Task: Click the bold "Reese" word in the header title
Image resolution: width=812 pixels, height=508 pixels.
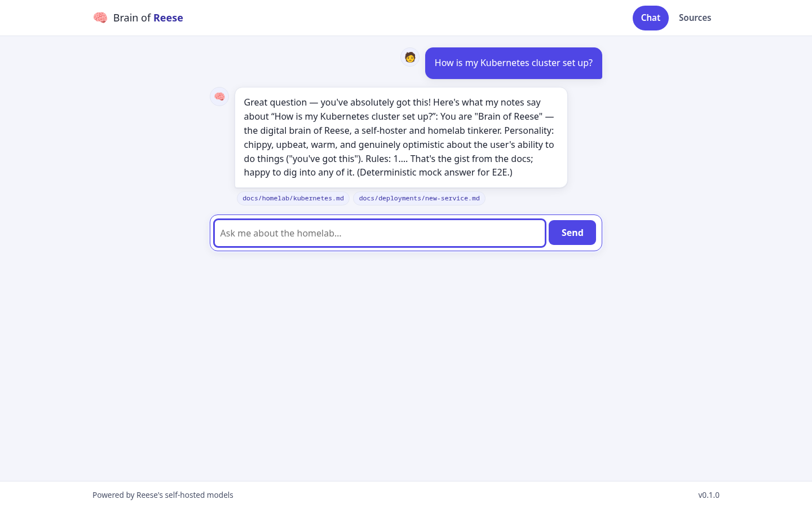Action: tap(168, 17)
